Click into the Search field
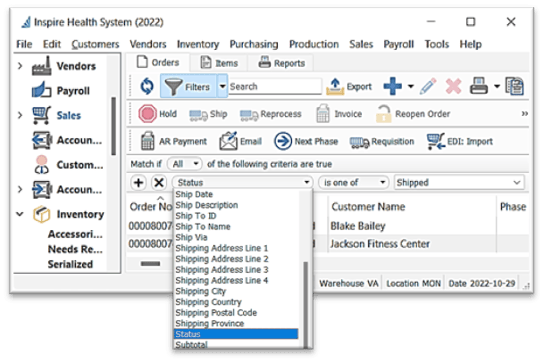The height and width of the screenshot is (362, 544). pos(275,86)
